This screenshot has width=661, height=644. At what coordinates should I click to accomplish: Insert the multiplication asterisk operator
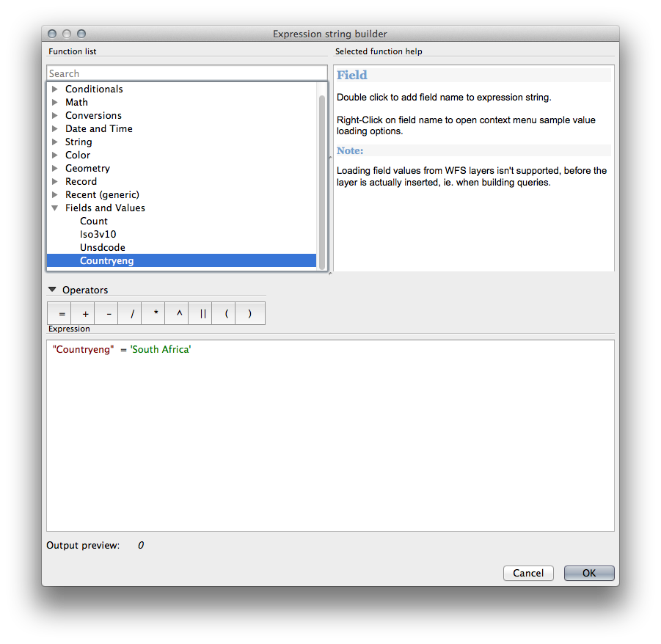coord(156,314)
